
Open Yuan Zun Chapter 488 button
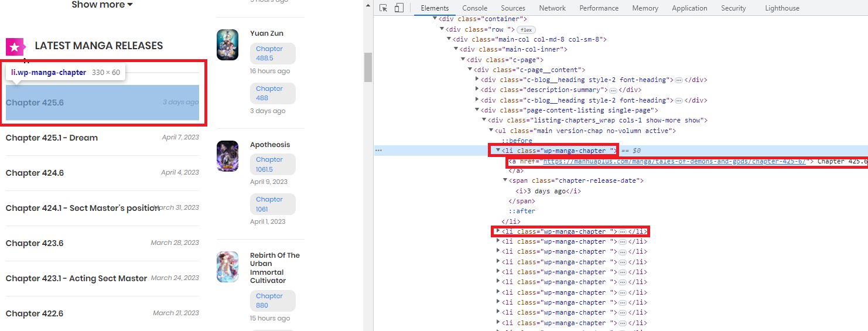pyautogui.click(x=273, y=93)
